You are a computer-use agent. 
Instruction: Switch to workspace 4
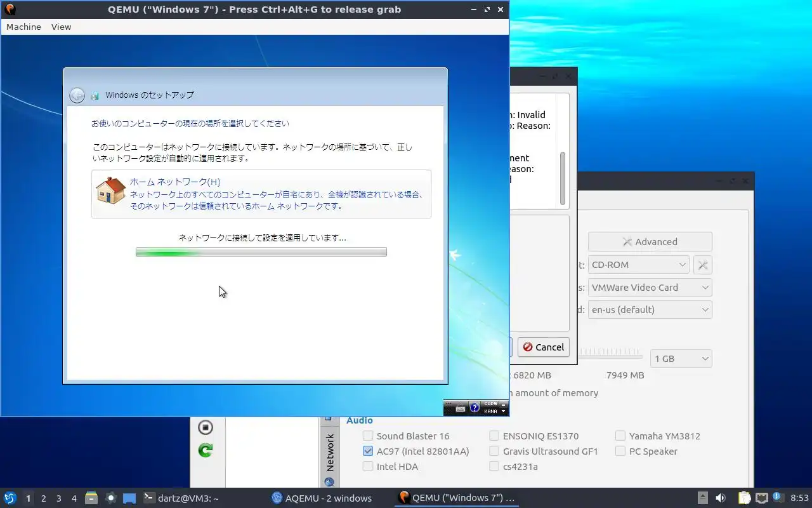pos(74,498)
